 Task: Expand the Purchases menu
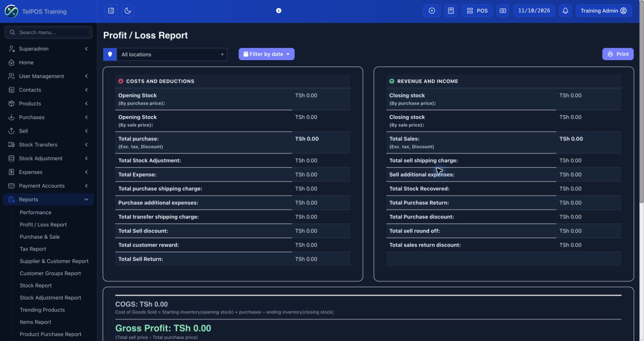pos(49,117)
